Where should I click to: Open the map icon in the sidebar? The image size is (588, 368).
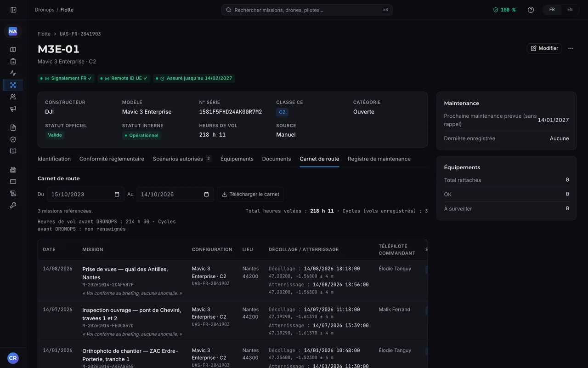tap(13, 49)
